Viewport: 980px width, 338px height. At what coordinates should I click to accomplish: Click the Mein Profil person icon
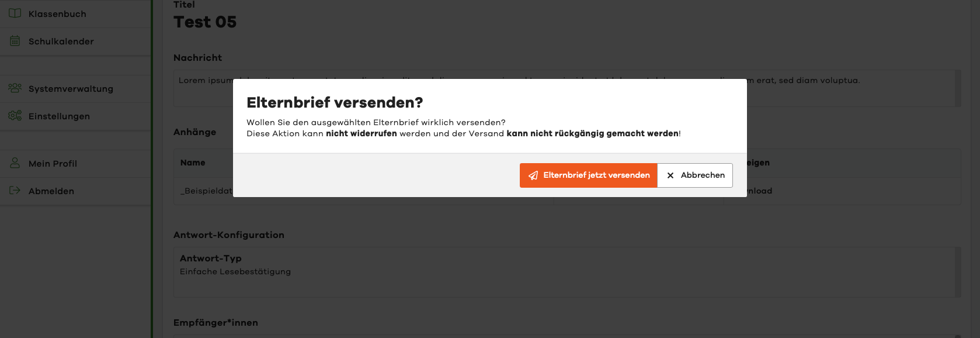coord(15,163)
